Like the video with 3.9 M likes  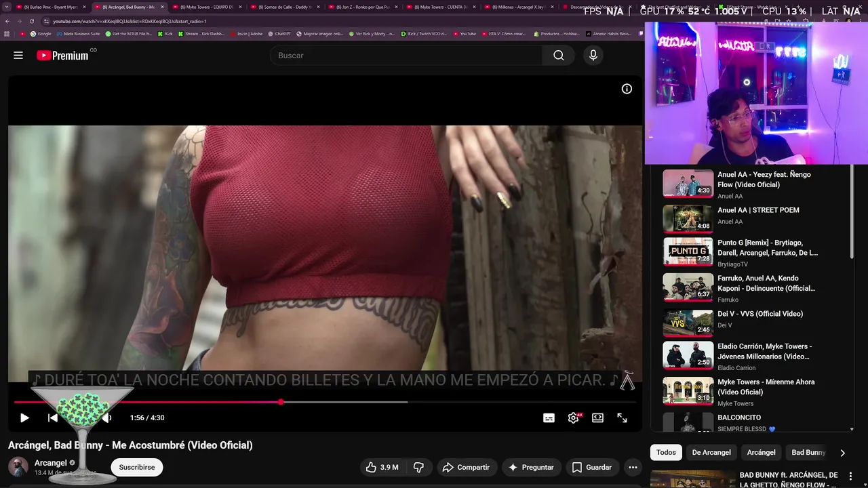382,467
